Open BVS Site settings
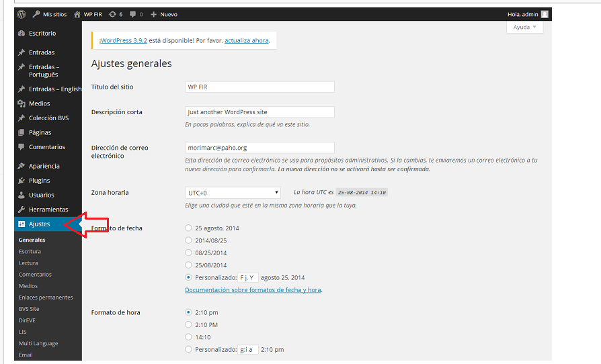The height and width of the screenshot is (364, 601). tap(29, 309)
